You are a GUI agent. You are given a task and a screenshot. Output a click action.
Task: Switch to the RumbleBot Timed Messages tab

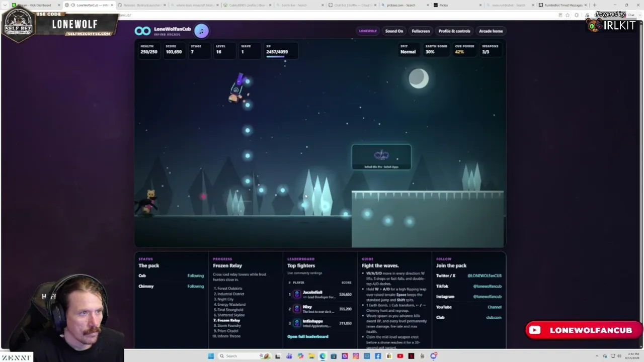click(x=563, y=5)
